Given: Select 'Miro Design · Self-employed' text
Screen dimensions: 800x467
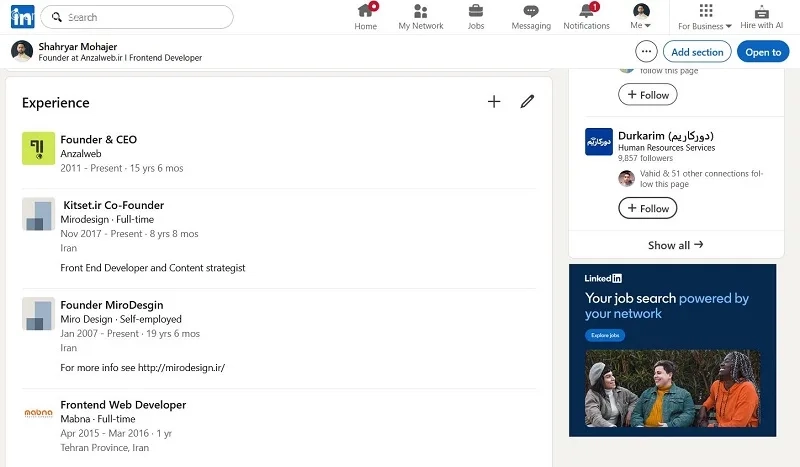Looking at the screenshot, I should click(x=121, y=319).
